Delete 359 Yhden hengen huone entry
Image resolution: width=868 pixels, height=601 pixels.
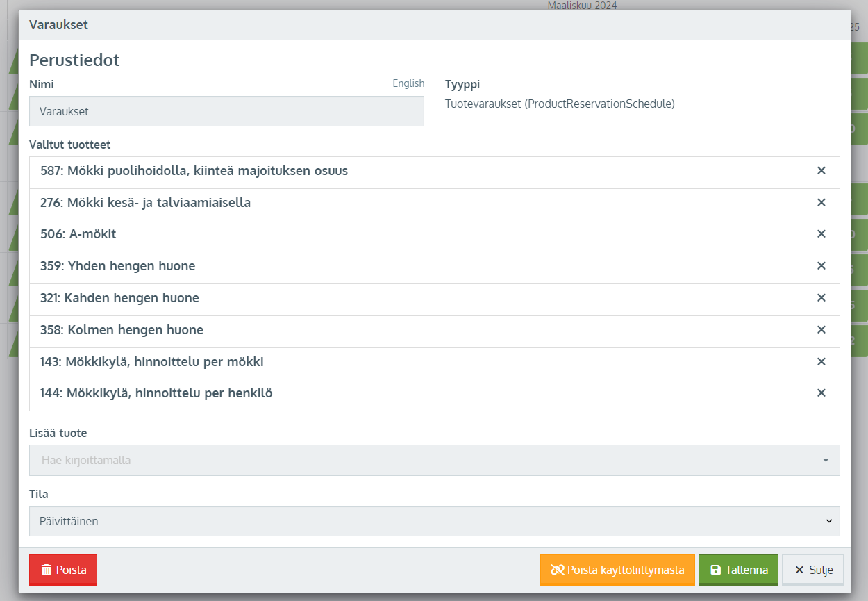(821, 266)
